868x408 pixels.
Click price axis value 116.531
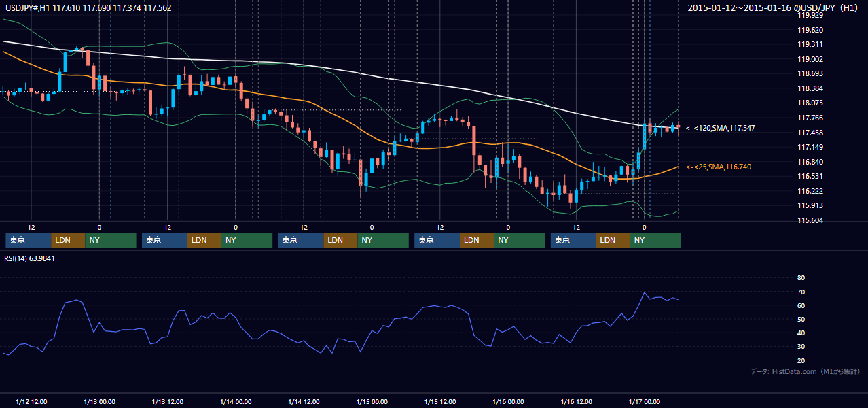point(810,176)
